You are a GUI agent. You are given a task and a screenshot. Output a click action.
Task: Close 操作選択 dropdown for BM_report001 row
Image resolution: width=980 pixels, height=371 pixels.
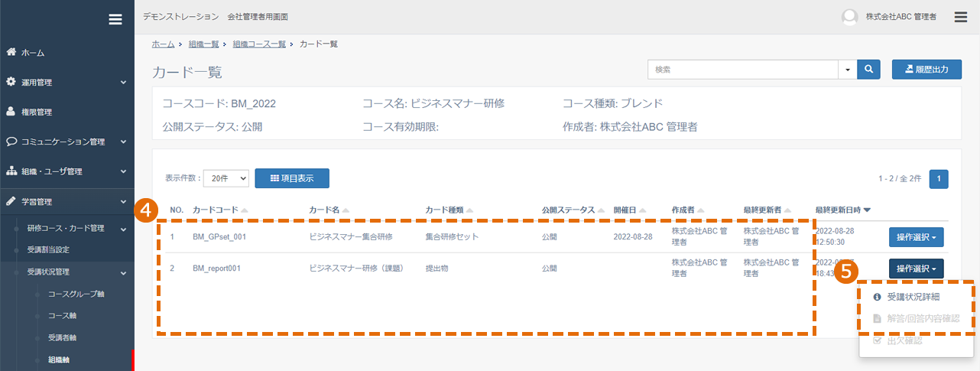(x=916, y=268)
